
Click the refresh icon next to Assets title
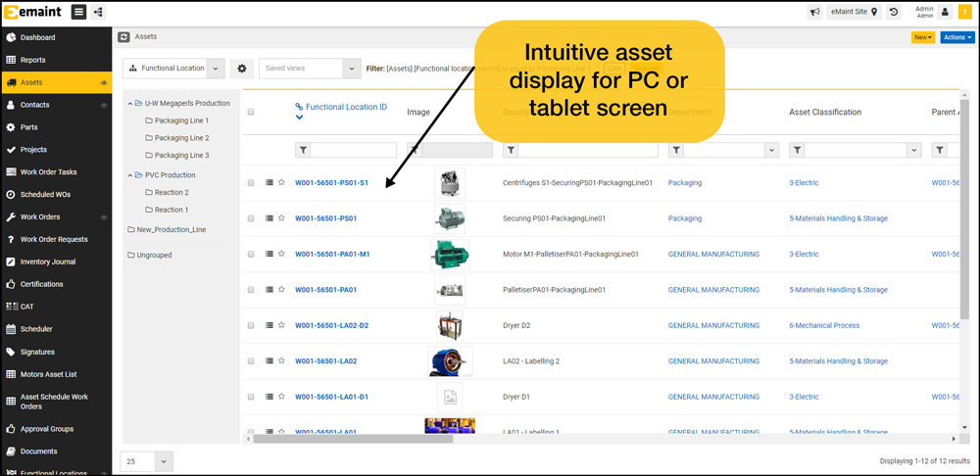(x=123, y=37)
